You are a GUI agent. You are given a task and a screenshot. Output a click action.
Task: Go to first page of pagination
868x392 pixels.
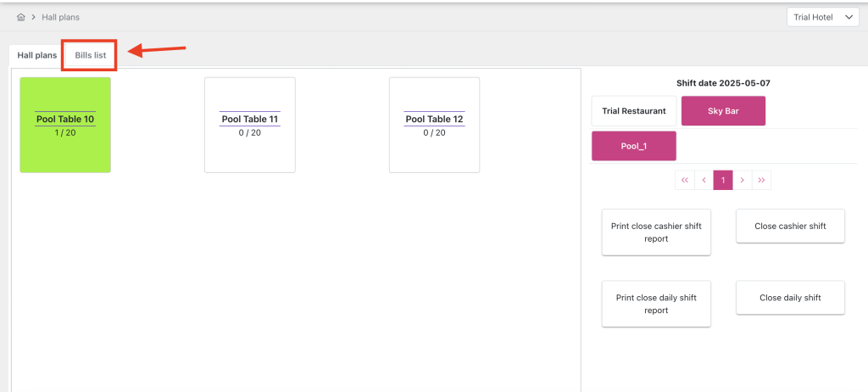point(685,180)
